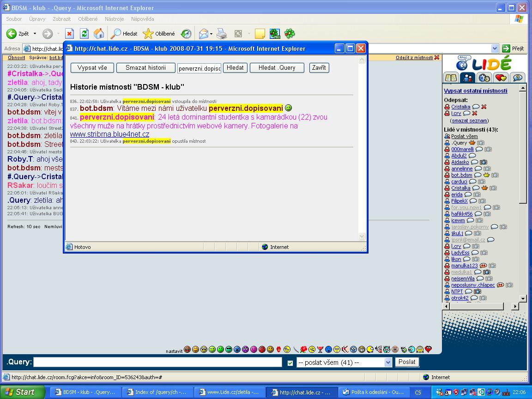
Task: Open the Lidé book panel tab
Action: (451, 78)
